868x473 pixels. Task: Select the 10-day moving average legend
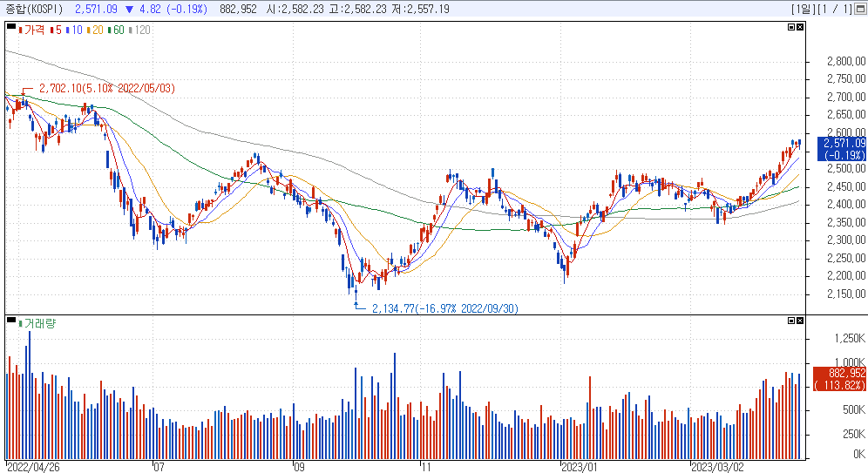point(74,30)
